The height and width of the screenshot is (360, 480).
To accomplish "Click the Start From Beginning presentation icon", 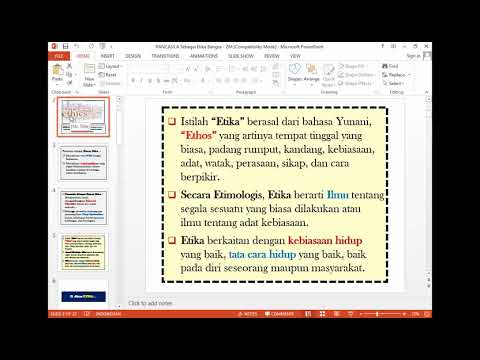I will (x=102, y=46).
